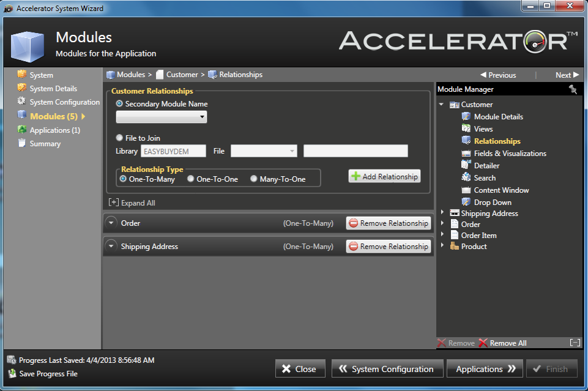Go back via System Configuration button
This screenshot has height=391, width=588.
pos(387,368)
